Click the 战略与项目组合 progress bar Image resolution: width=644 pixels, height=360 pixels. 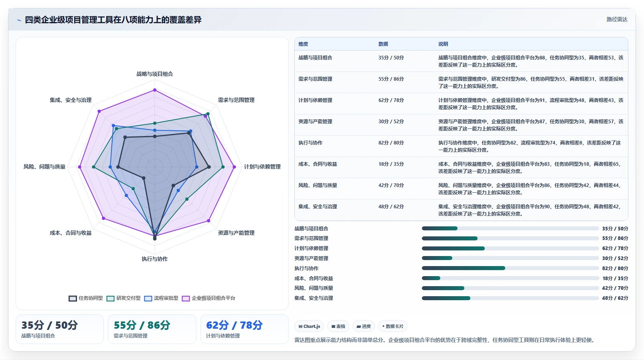coord(510,228)
